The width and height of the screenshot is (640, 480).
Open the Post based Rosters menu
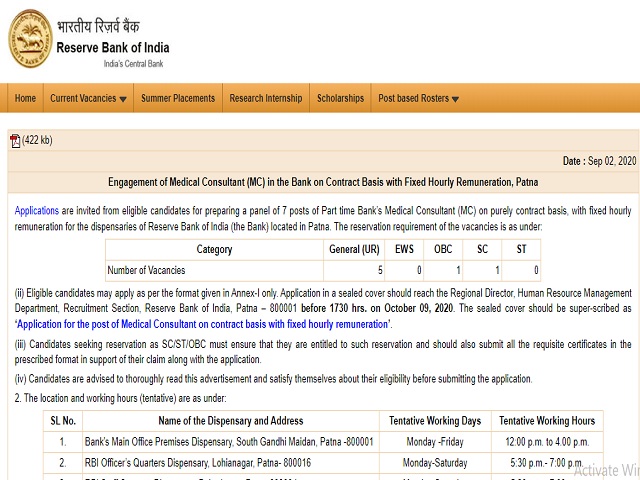[418, 98]
